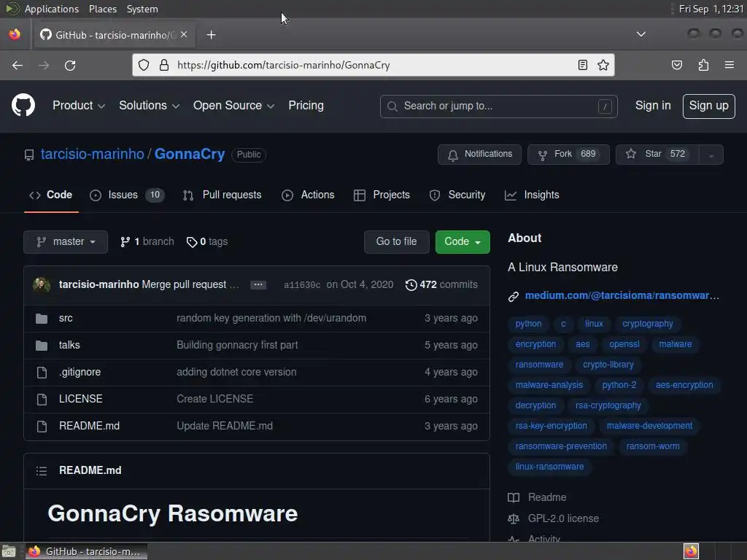Viewport: 747px width, 560px height.
Task: Open the tarcisio-marinho profile link
Action: click(93, 154)
